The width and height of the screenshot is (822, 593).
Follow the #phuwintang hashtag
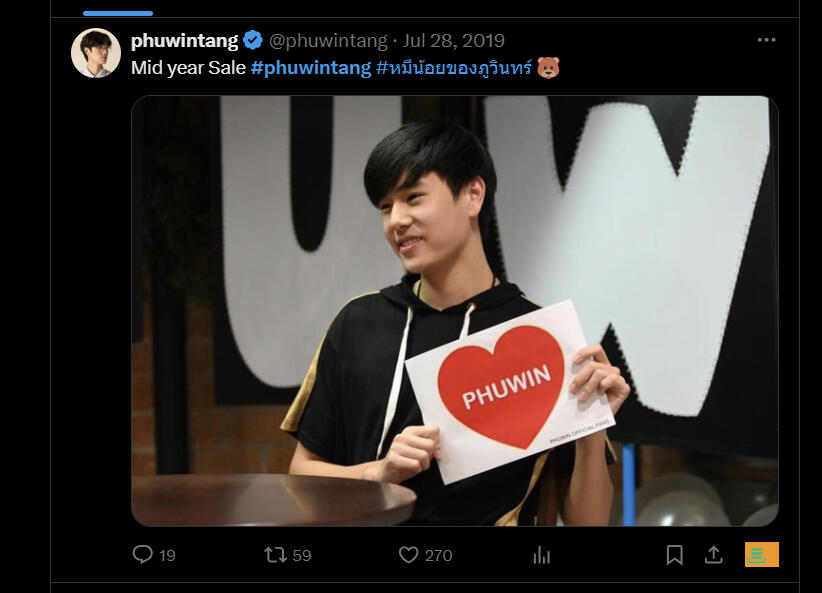click(311, 68)
